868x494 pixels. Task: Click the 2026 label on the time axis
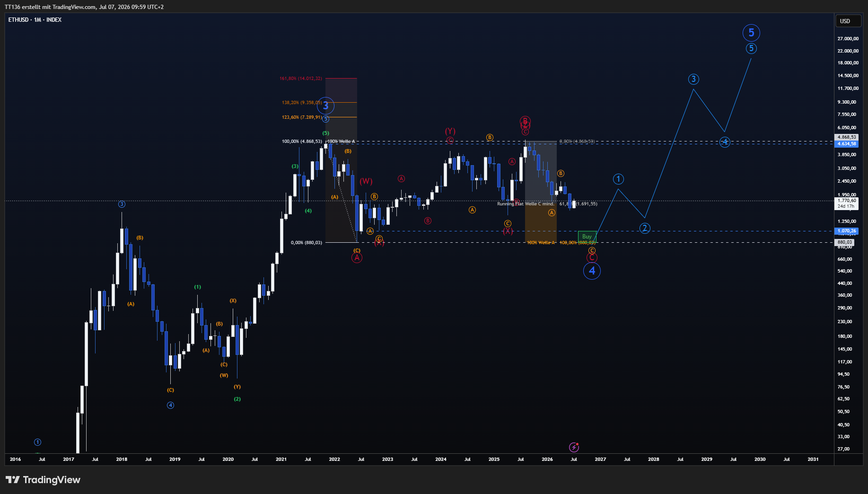coord(547,459)
